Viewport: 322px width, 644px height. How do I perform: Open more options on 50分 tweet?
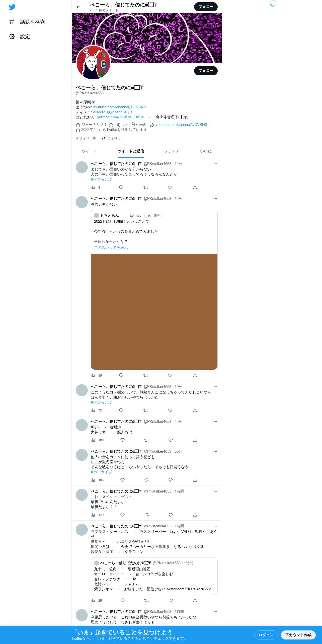point(215,451)
